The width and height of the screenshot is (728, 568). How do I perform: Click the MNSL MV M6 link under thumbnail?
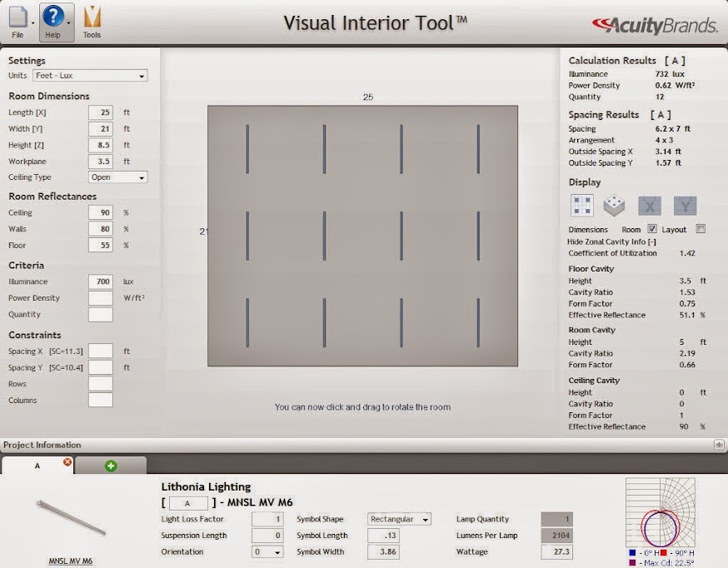(x=71, y=561)
